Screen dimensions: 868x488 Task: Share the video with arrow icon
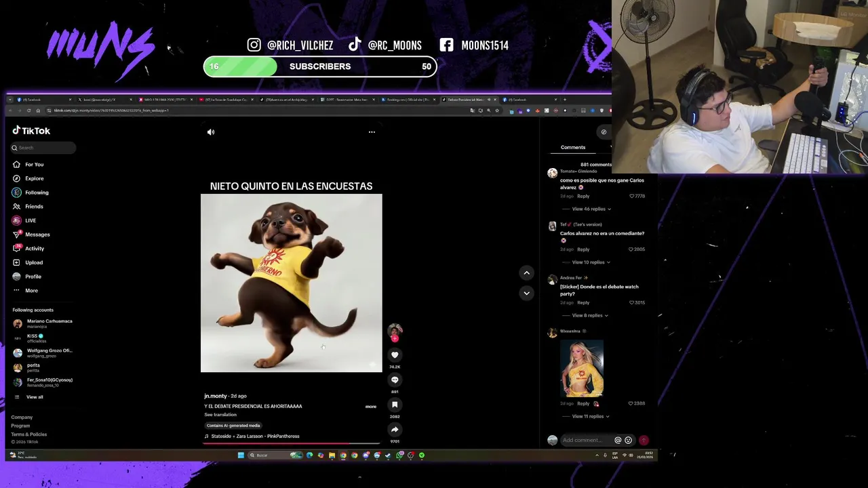[395, 430]
